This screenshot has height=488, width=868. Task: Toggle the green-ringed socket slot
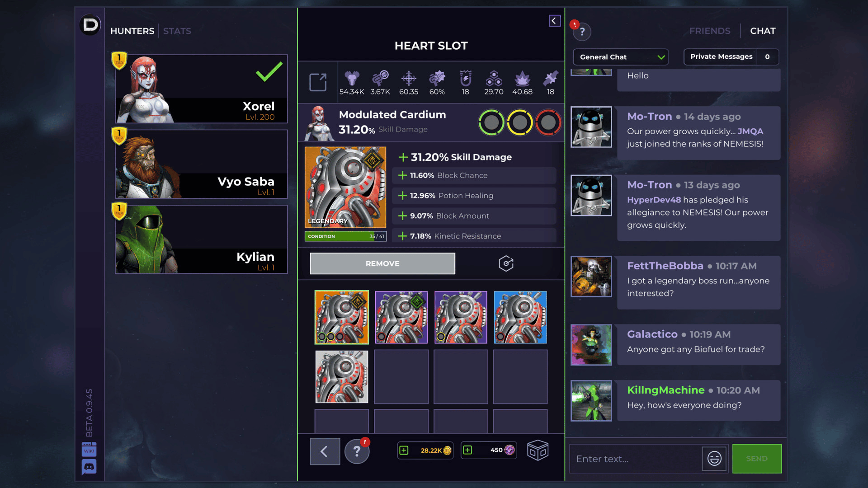[x=491, y=122]
